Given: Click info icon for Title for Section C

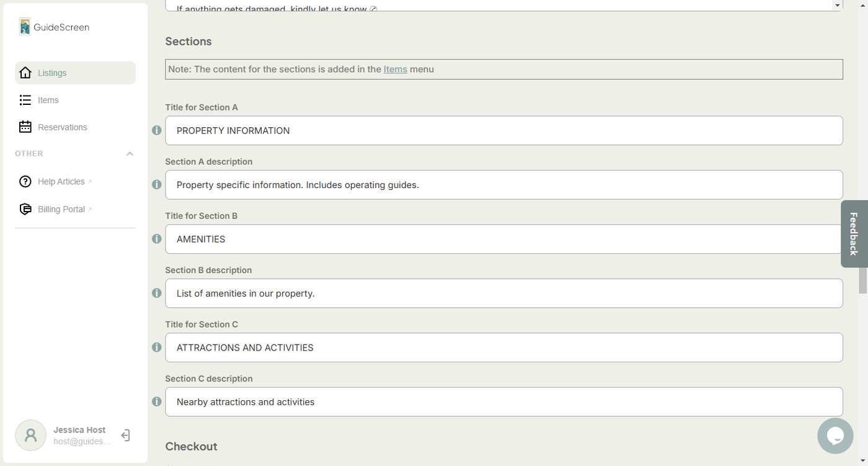Looking at the screenshot, I should (157, 347).
